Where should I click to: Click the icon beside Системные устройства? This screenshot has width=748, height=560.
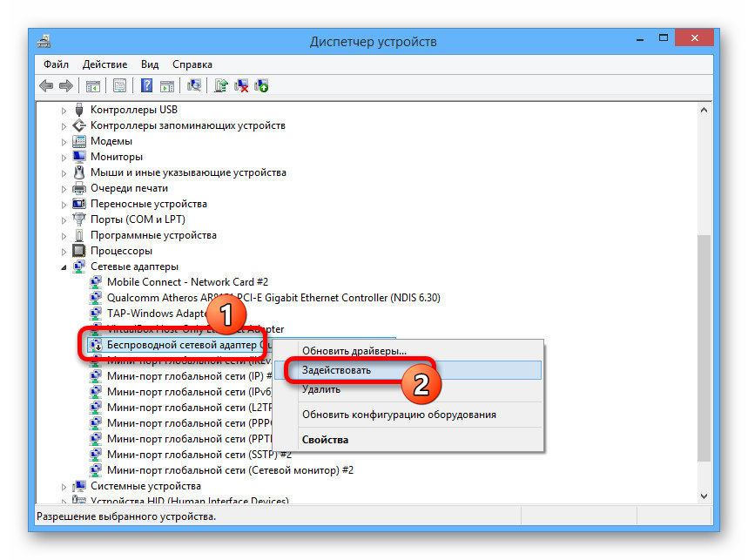click(x=79, y=486)
